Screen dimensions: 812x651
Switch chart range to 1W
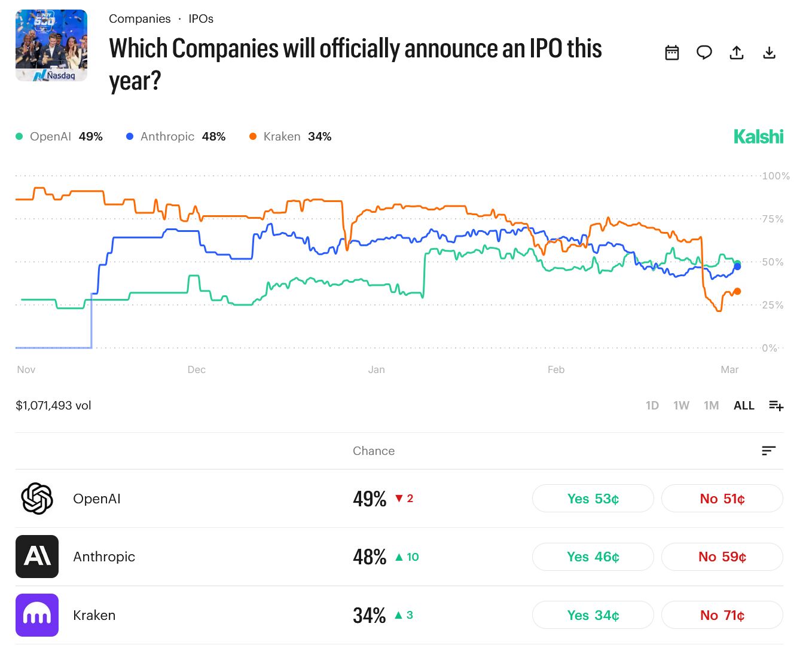point(681,406)
